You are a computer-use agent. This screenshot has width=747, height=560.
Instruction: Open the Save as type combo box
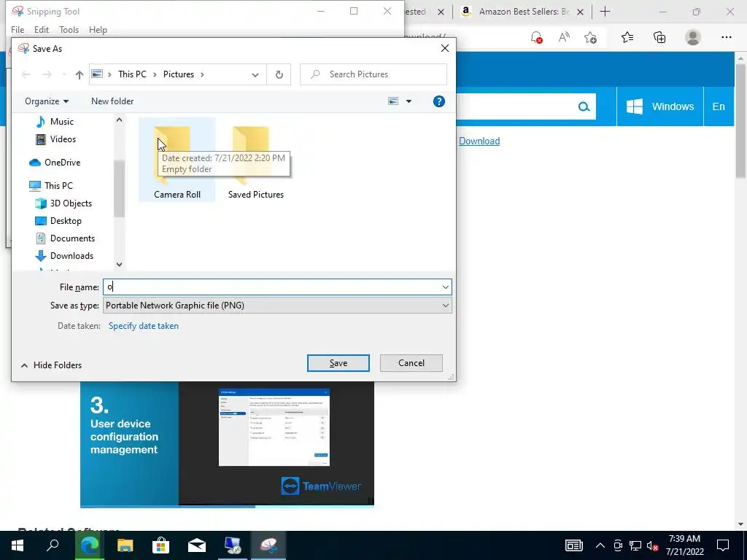277,306
